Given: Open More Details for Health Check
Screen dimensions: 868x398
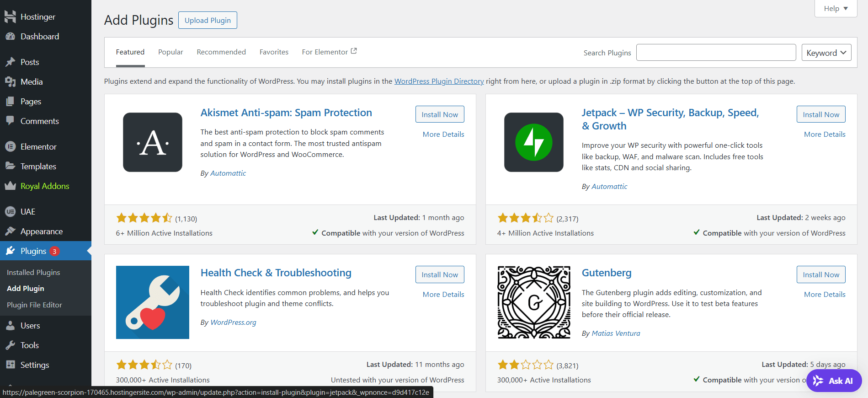Looking at the screenshot, I should point(443,295).
